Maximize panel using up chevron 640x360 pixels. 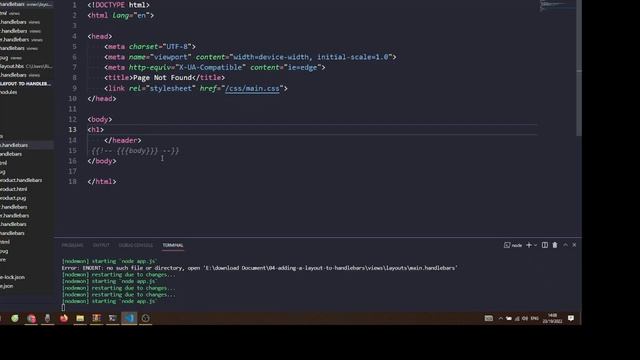(565, 245)
